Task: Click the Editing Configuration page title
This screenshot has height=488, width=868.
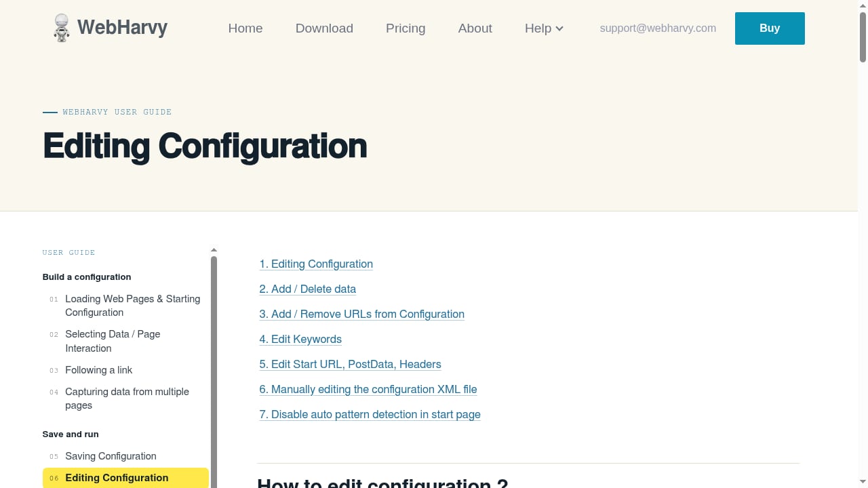Action: (205, 146)
